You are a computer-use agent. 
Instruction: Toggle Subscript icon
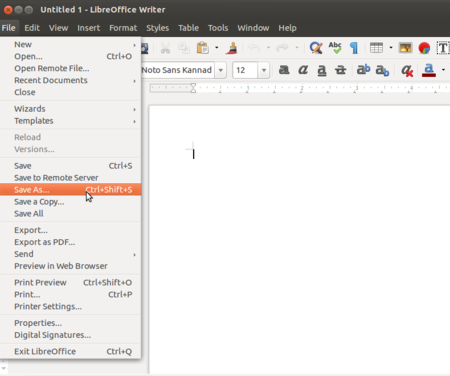click(x=382, y=70)
